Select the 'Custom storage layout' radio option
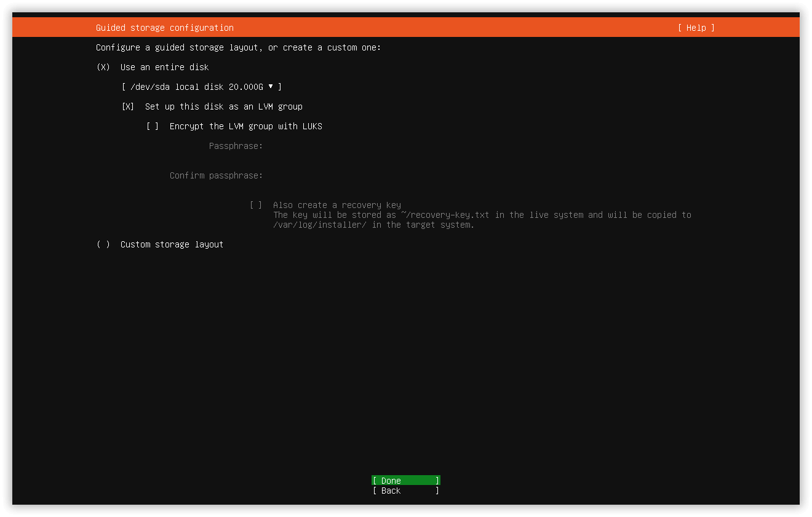This screenshot has width=812, height=517. [x=103, y=244]
